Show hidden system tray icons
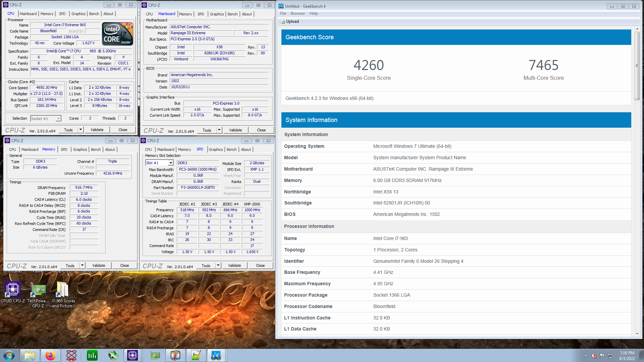This screenshot has height=362, width=644. pyautogui.click(x=586, y=356)
